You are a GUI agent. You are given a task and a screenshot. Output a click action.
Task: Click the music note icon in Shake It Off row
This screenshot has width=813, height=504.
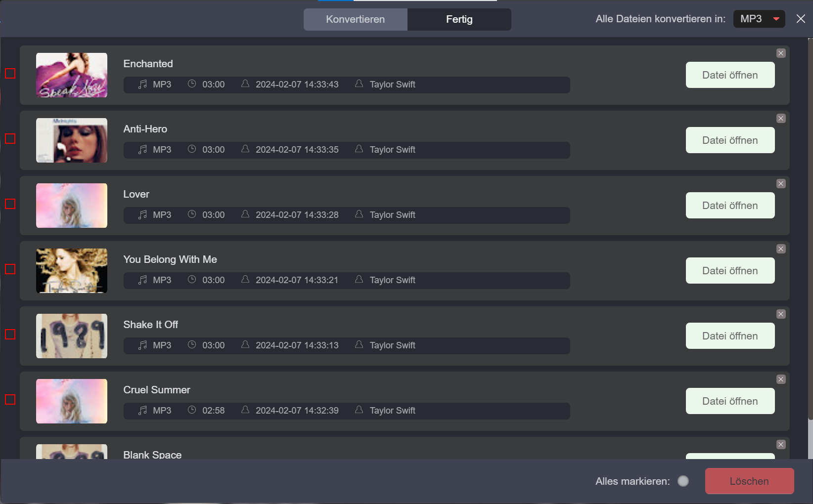(142, 345)
